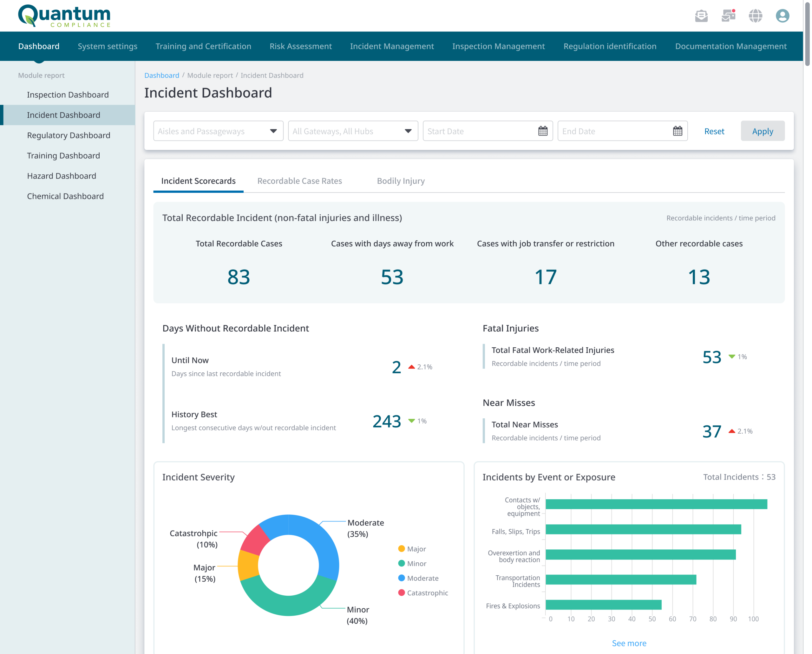Click the globe language icon
Viewport: 812px width, 654px height.
(x=755, y=16)
